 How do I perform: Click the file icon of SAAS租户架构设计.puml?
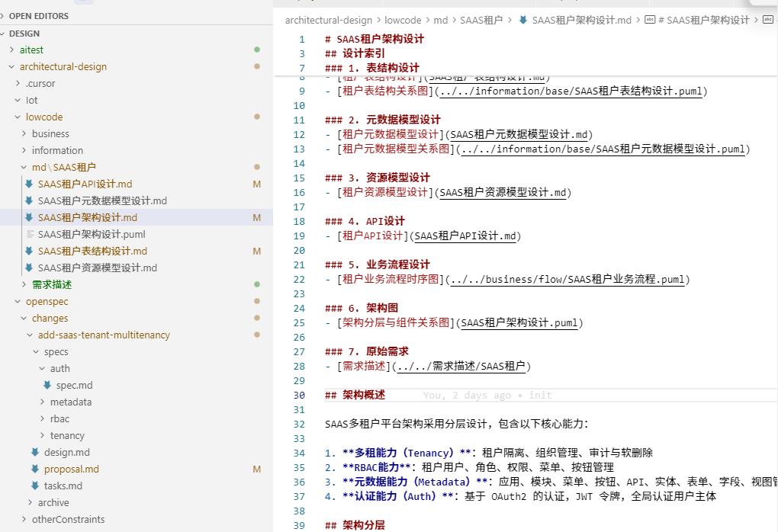click(x=29, y=234)
